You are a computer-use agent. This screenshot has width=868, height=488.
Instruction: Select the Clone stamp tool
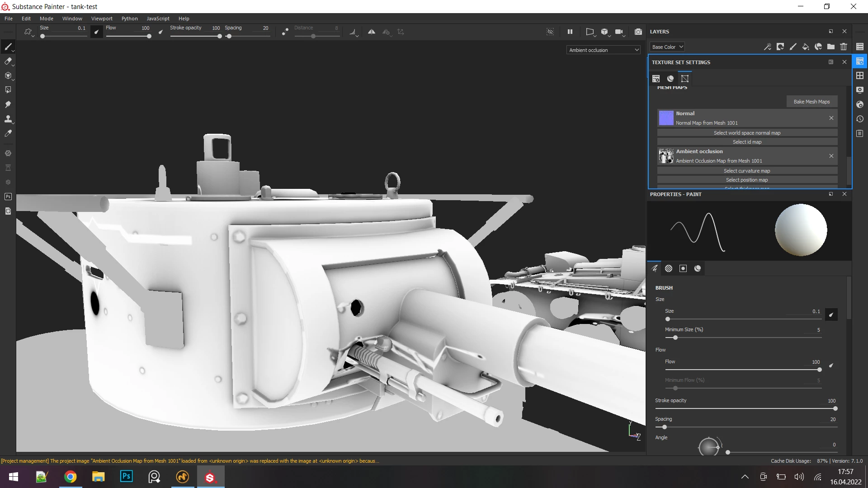tap(8, 119)
